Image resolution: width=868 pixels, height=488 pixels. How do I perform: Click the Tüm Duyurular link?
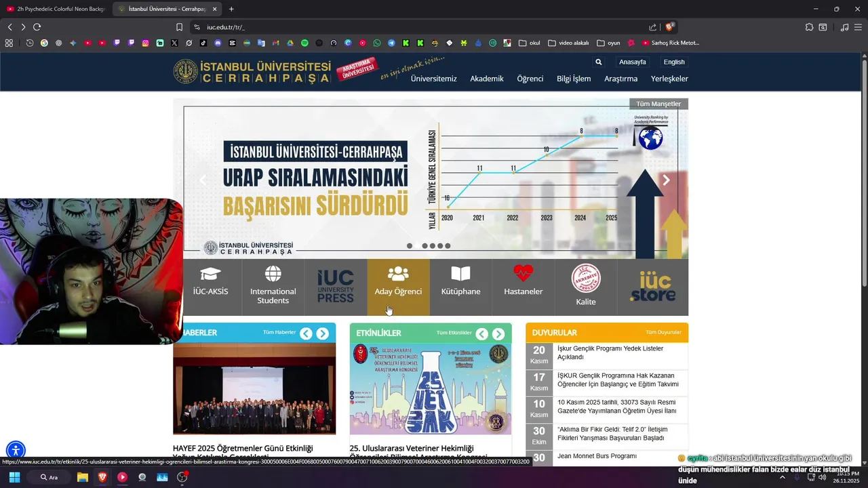point(663,333)
